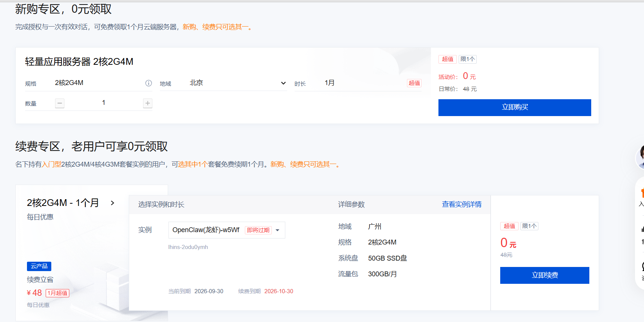Image resolution: width=644 pixels, height=322 pixels.
Task: Click the 限1个 tag in the renewal panel
Action: [529, 226]
